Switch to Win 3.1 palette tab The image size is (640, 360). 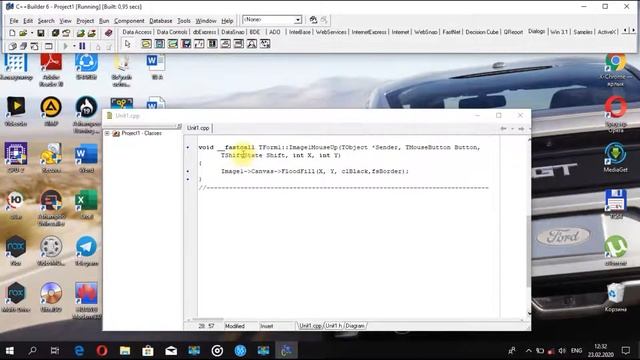[x=559, y=32]
